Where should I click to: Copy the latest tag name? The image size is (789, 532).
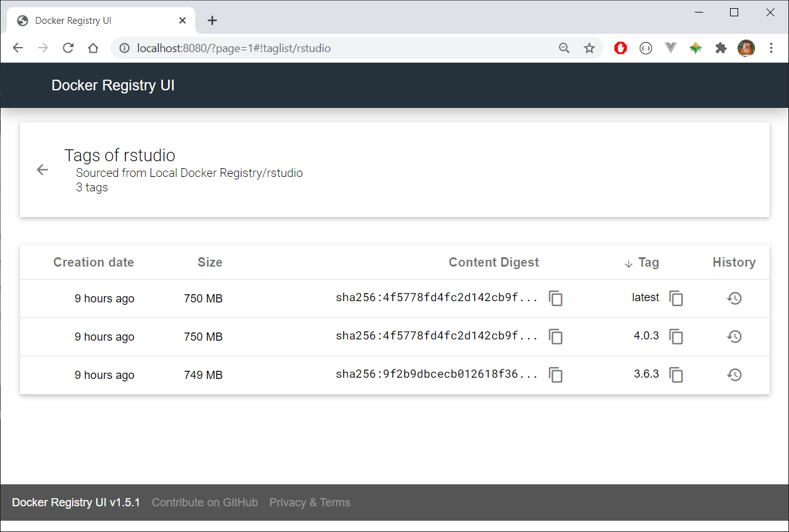pos(676,299)
